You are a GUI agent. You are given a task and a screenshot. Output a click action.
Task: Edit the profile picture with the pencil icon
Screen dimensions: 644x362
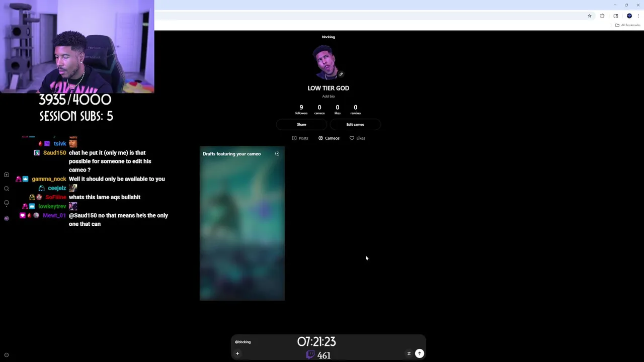(341, 74)
